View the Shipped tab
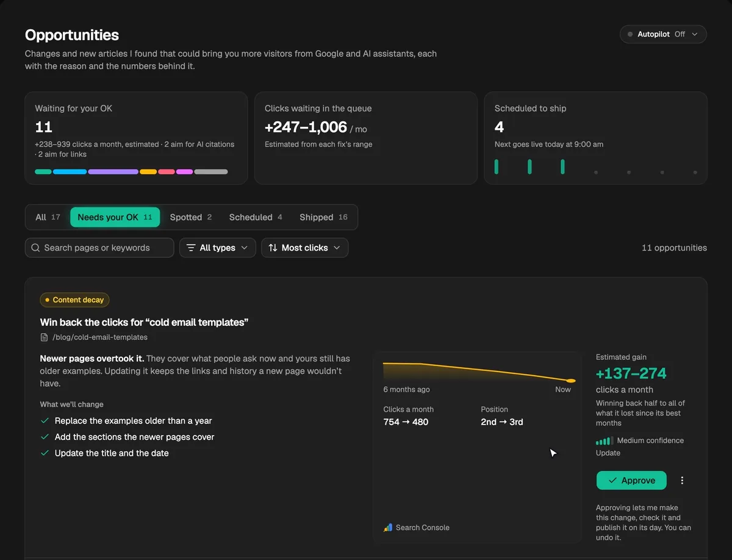The height and width of the screenshot is (560, 732). pos(323,217)
